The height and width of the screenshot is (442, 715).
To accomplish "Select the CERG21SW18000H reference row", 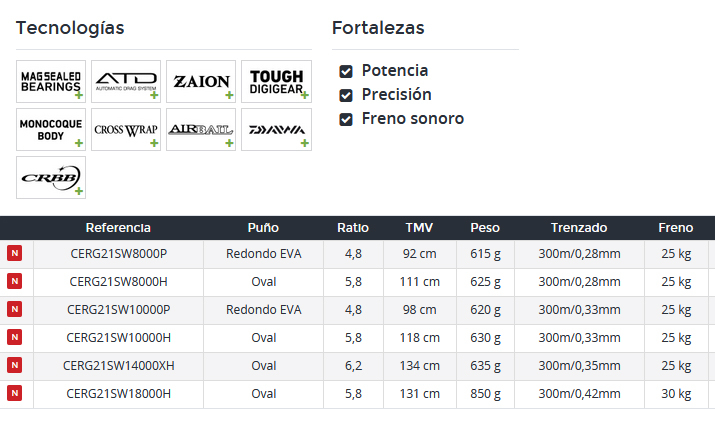I will click(358, 394).
